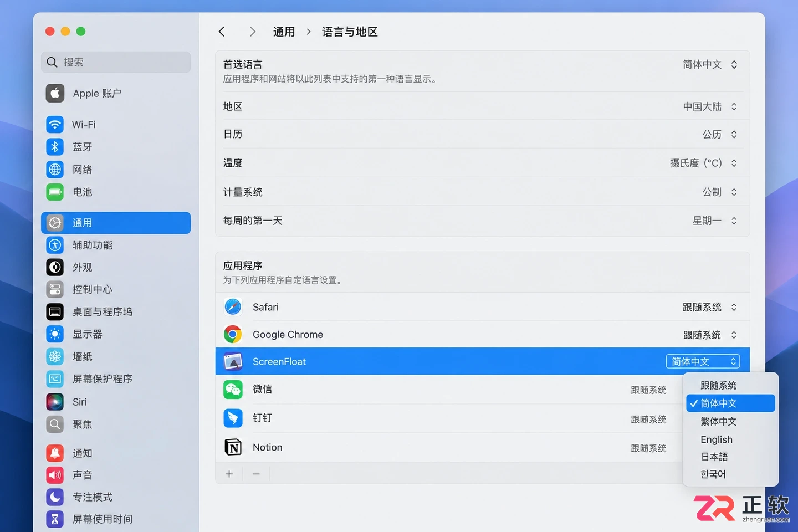This screenshot has height=532, width=798.
Task: Open 专注模式 moon icon
Action: [55, 497]
